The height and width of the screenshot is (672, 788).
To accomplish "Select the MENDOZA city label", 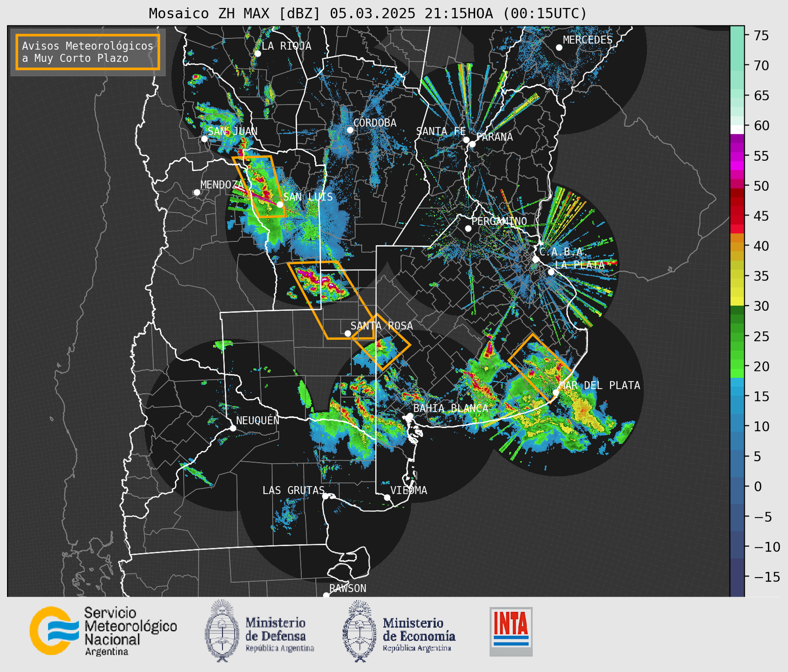I will [222, 185].
